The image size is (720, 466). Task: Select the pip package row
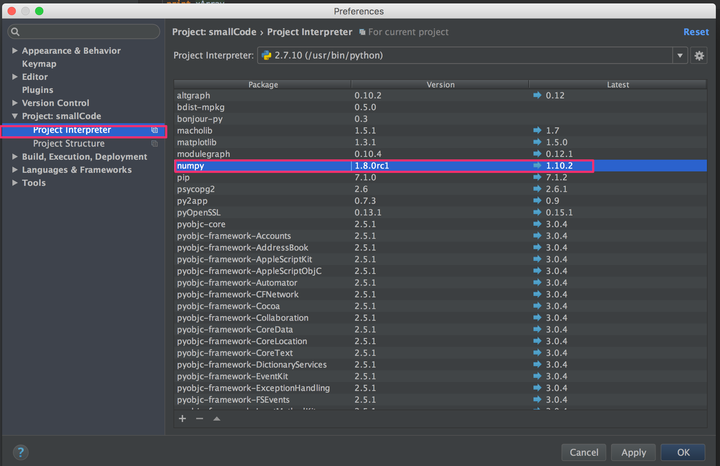(440, 177)
